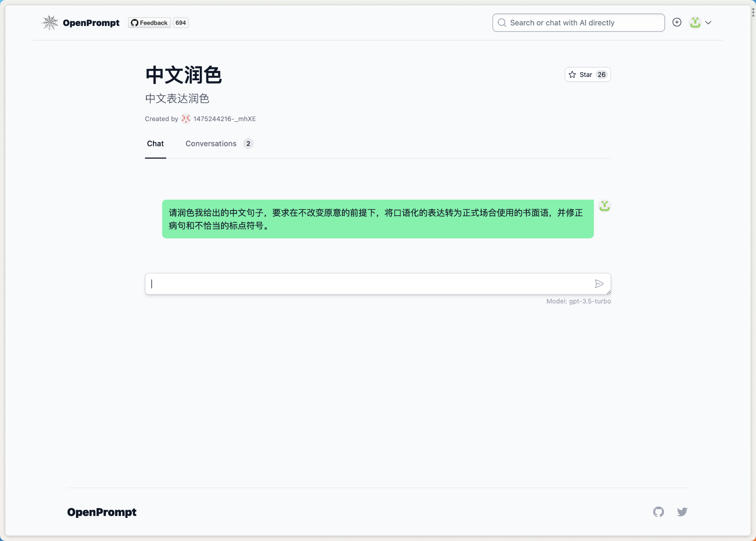Open GitHub from the footer icon

(x=658, y=512)
